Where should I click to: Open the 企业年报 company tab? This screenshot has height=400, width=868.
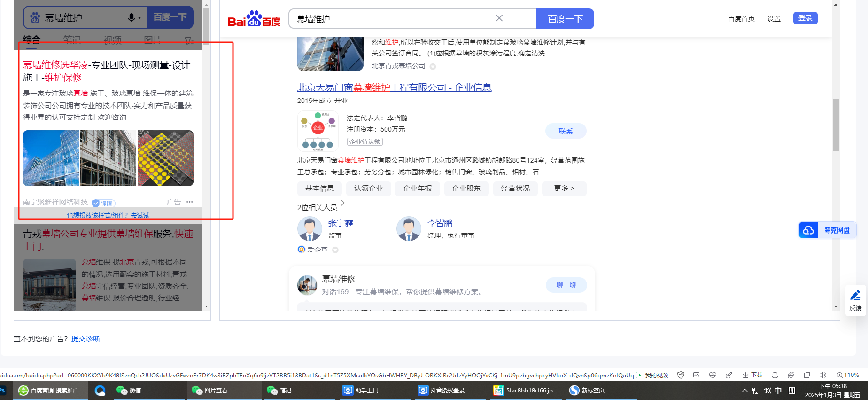[x=418, y=188]
